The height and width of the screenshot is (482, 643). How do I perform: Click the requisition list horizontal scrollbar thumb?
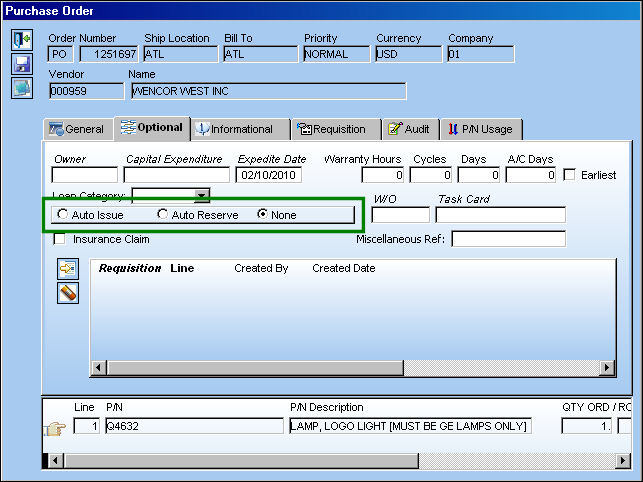pyautogui.click(x=255, y=367)
